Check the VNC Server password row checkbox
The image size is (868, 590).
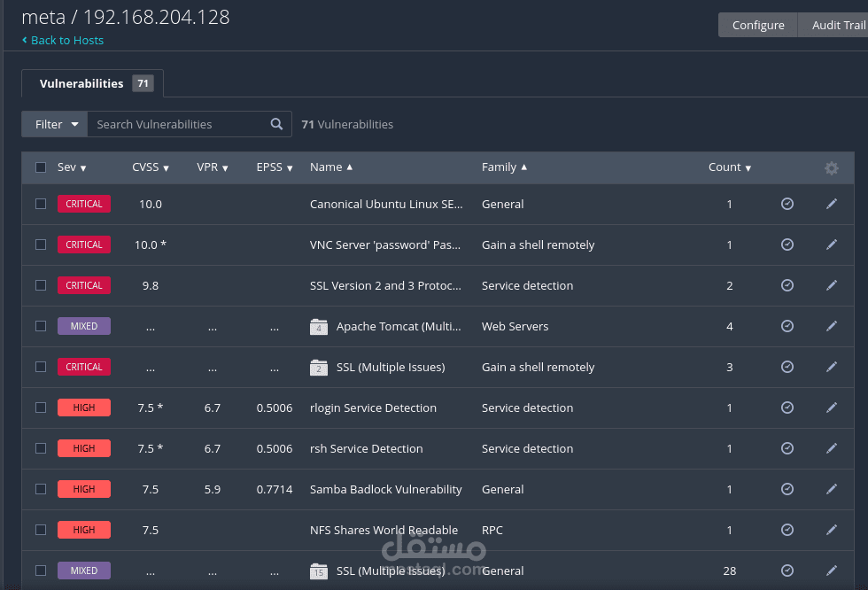[41, 245]
